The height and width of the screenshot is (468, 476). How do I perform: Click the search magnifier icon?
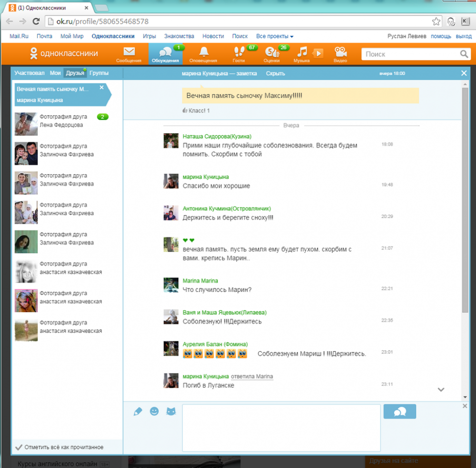click(x=464, y=54)
